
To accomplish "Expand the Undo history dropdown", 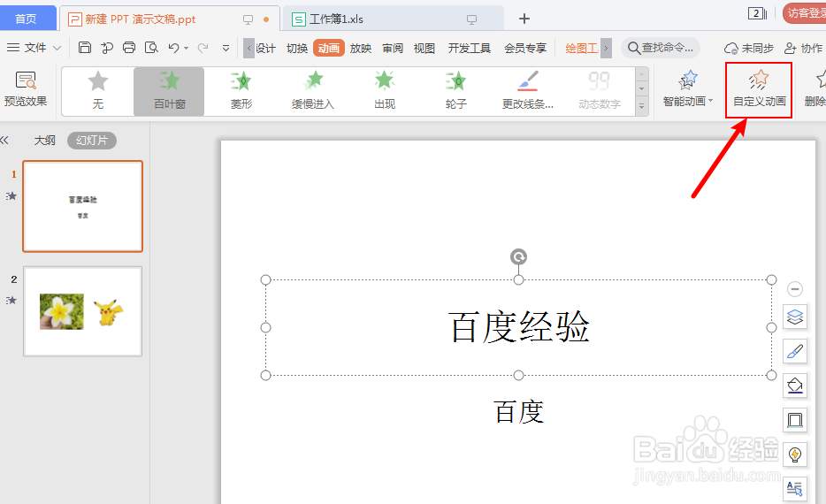I will click(186, 49).
